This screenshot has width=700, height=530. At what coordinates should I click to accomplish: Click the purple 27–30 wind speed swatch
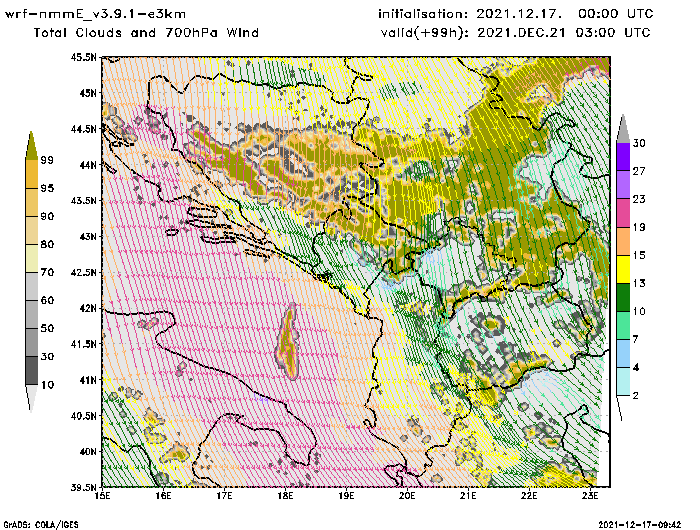623,157
